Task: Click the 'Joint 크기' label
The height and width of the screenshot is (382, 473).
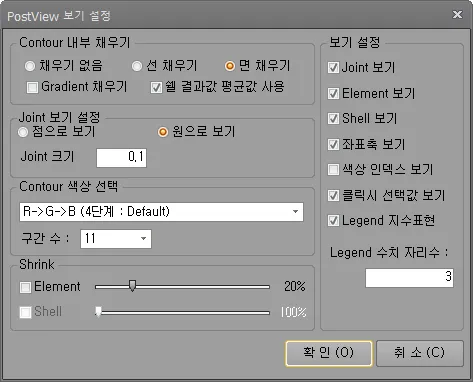Action: click(x=47, y=157)
